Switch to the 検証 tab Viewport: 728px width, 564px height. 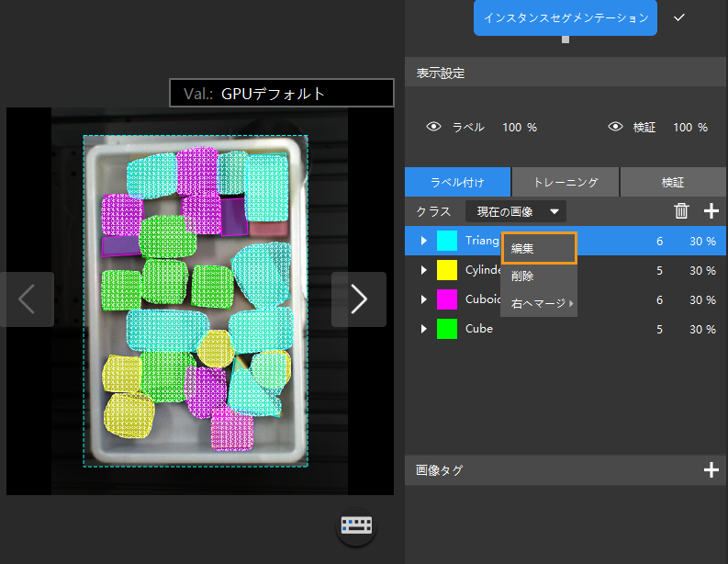tap(673, 183)
